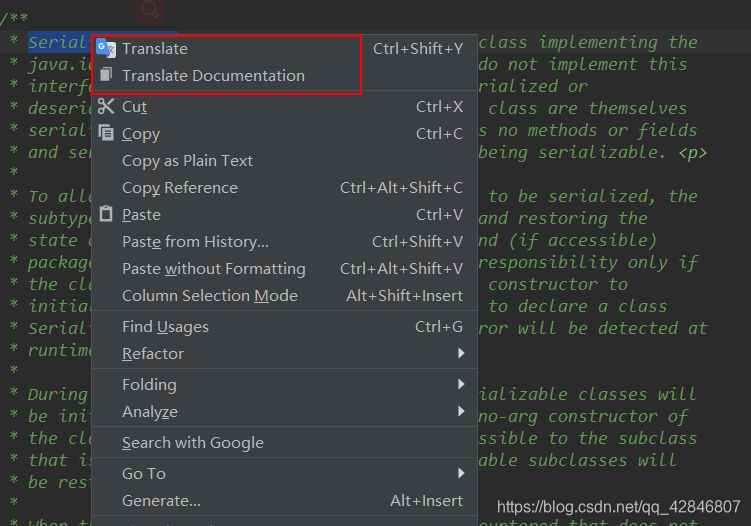
Task: Open the Go To submenu arrow
Action: (461, 473)
